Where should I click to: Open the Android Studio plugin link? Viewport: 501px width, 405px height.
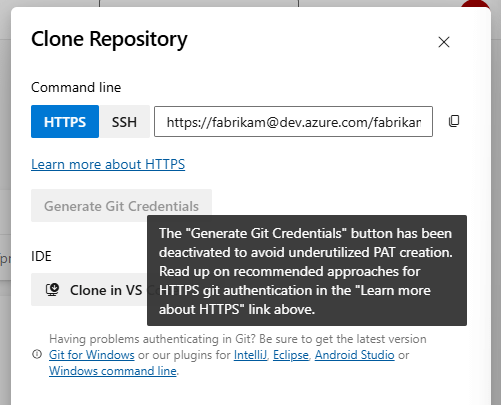point(355,355)
